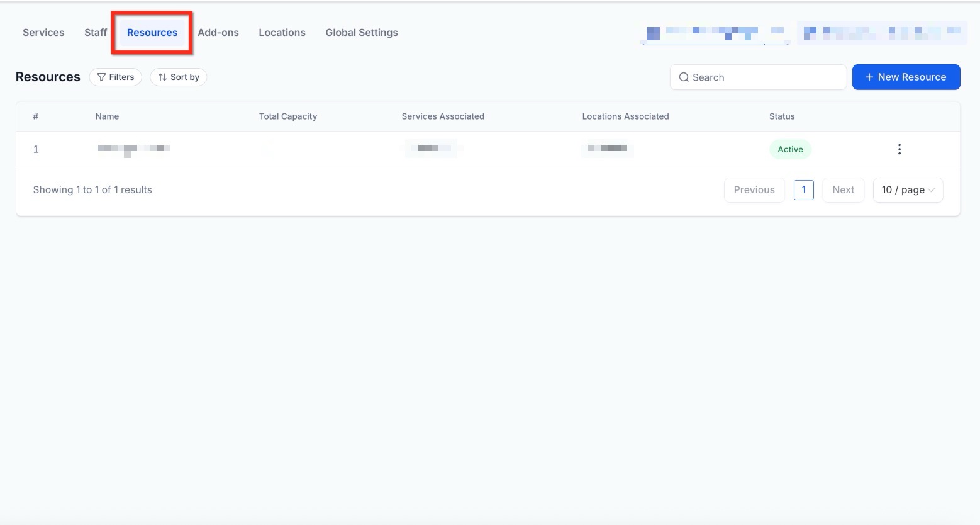The image size is (980, 525).
Task: Click the resource name in row 1
Action: tap(133, 149)
